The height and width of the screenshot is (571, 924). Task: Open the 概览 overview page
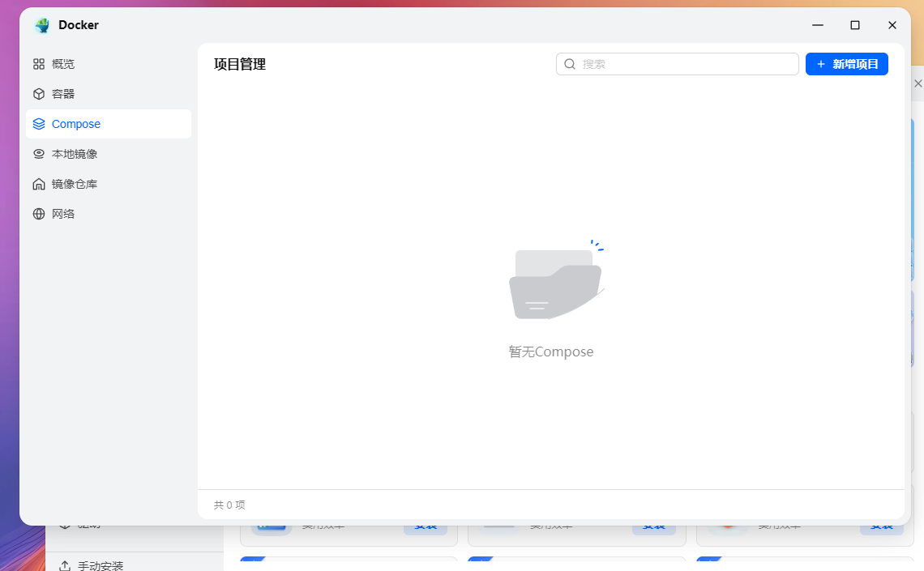point(62,63)
